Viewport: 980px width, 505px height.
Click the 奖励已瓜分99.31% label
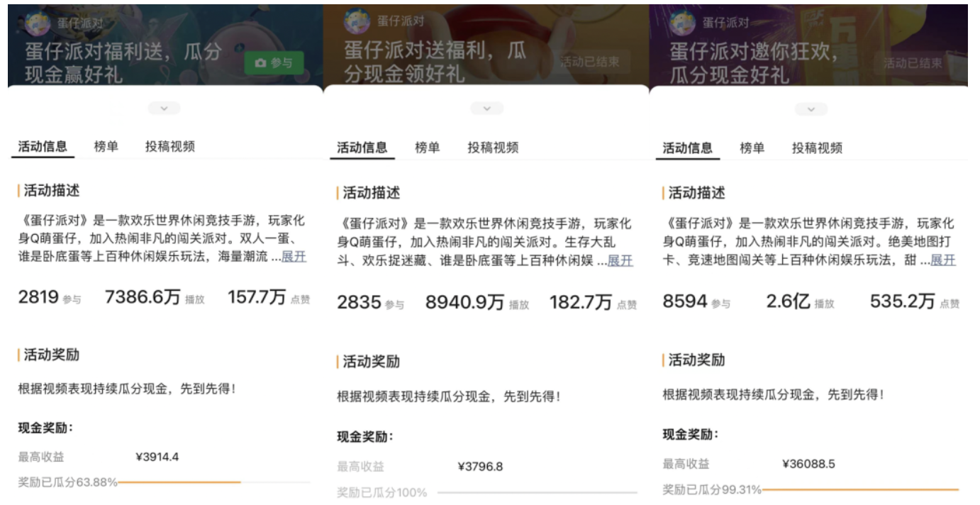pyautogui.click(x=712, y=490)
